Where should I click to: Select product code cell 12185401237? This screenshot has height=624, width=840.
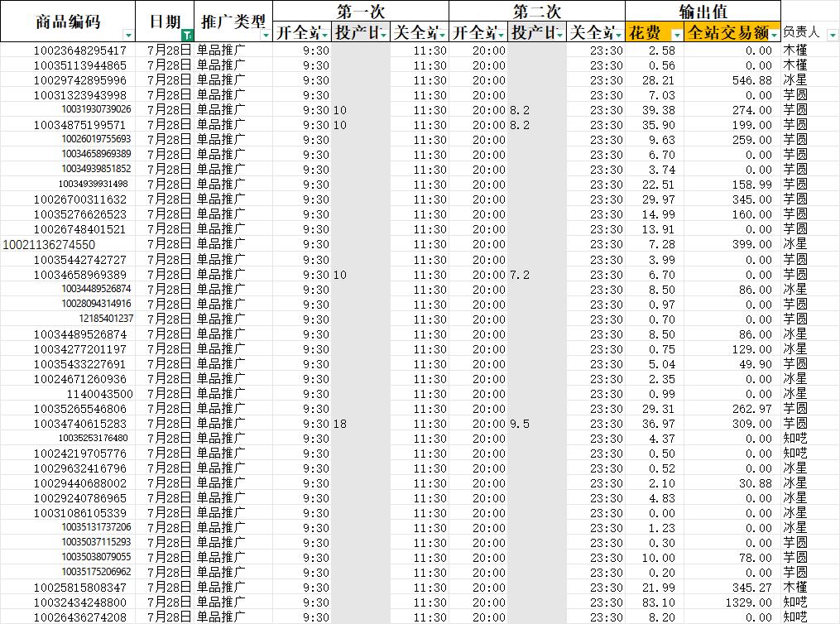coord(68,319)
